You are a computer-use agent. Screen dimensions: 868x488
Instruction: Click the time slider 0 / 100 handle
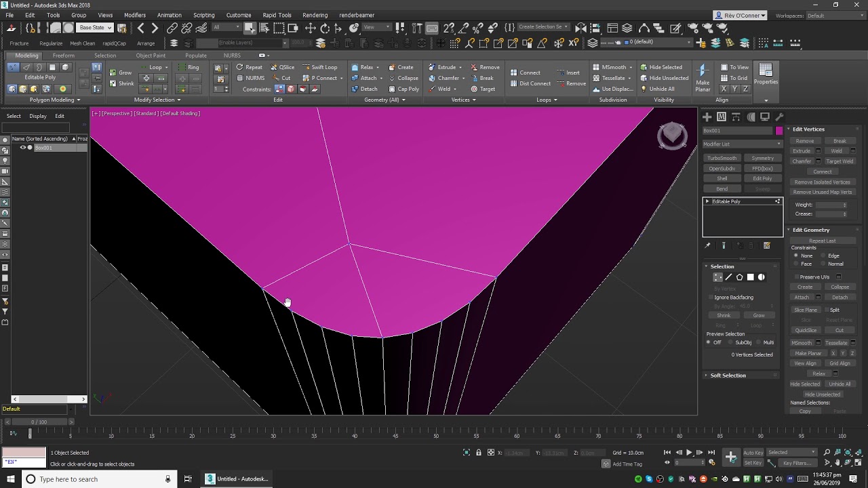(x=39, y=422)
